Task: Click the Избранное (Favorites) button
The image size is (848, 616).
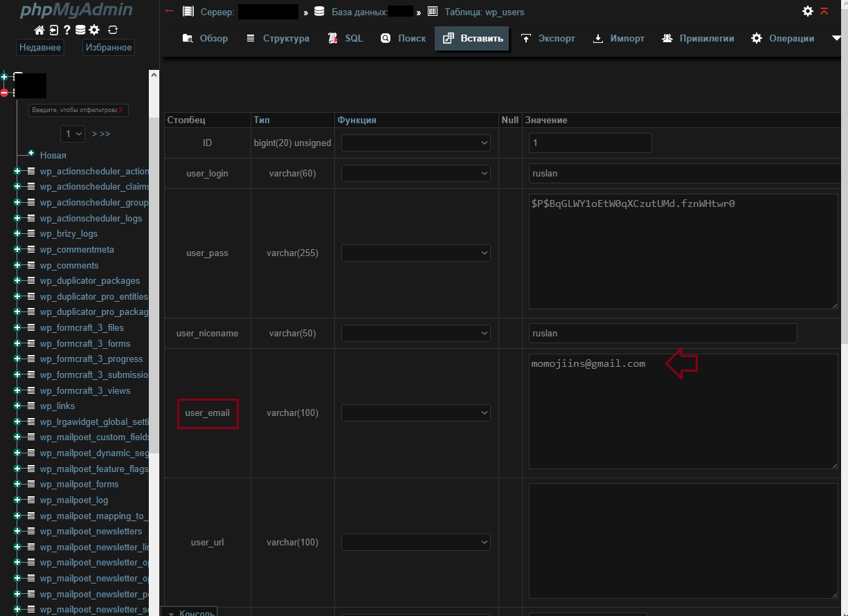Action: coord(108,47)
